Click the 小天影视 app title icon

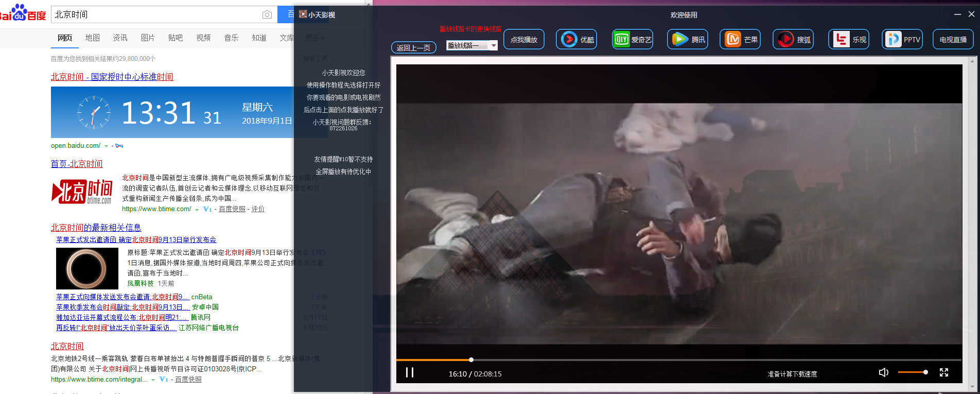coord(303,14)
